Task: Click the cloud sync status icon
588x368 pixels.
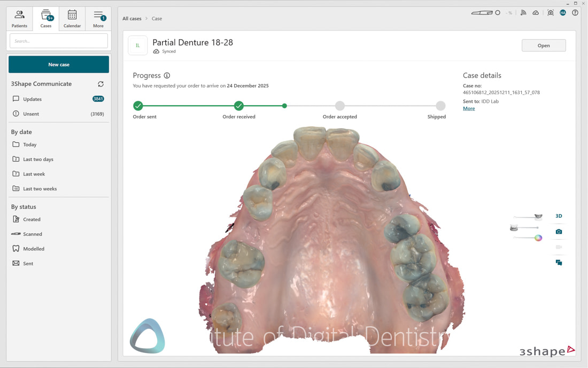Action: click(x=536, y=12)
